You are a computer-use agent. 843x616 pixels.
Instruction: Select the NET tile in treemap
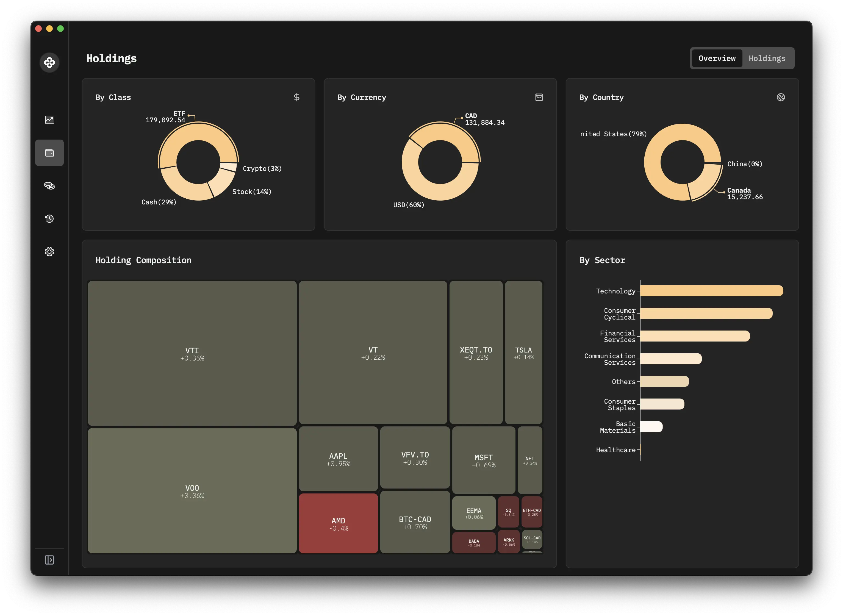[530, 460]
